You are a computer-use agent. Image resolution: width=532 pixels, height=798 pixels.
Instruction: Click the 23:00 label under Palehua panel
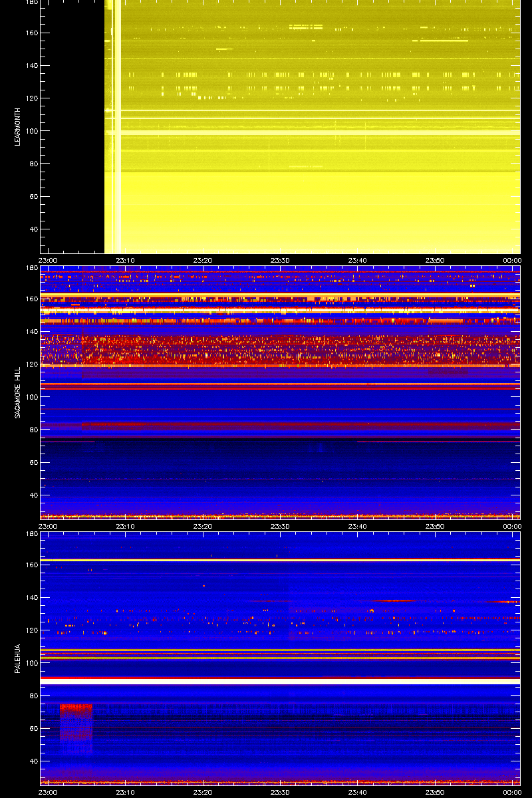(49, 792)
